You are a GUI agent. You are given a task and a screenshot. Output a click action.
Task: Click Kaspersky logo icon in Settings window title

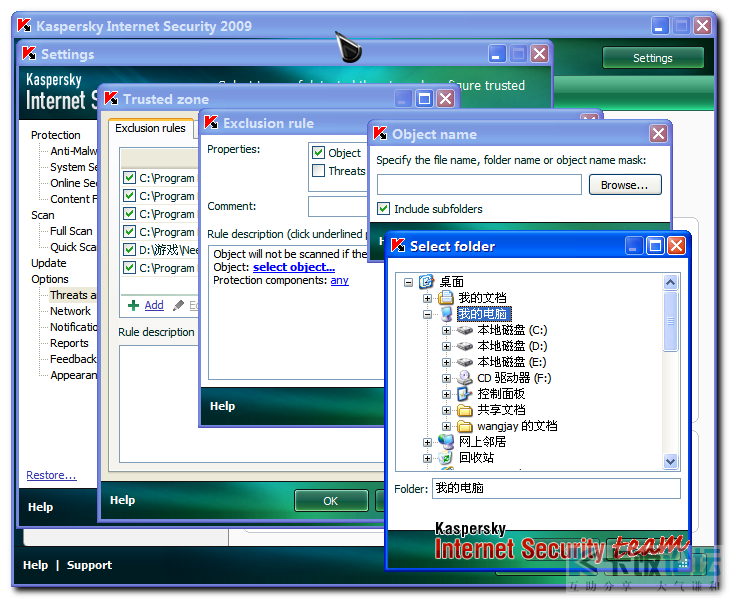click(x=29, y=53)
